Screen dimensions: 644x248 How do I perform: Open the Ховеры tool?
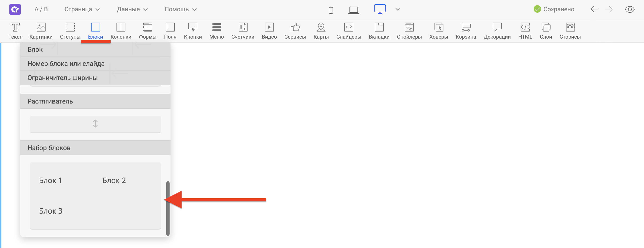(x=439, y=31)
